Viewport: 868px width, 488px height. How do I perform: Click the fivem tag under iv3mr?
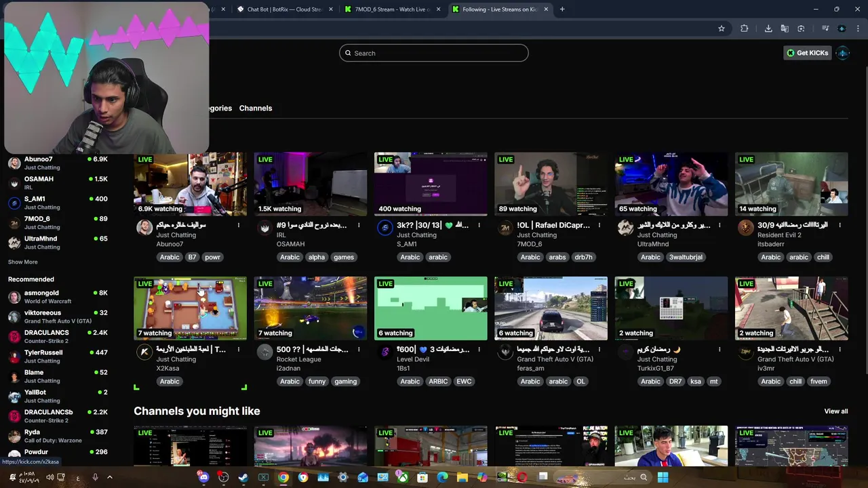pos(818,382)
